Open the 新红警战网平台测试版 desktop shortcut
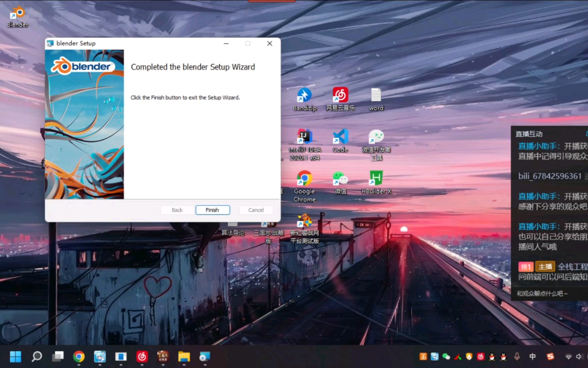The height and width of the screenshot is (368, 588). point(305,228)
